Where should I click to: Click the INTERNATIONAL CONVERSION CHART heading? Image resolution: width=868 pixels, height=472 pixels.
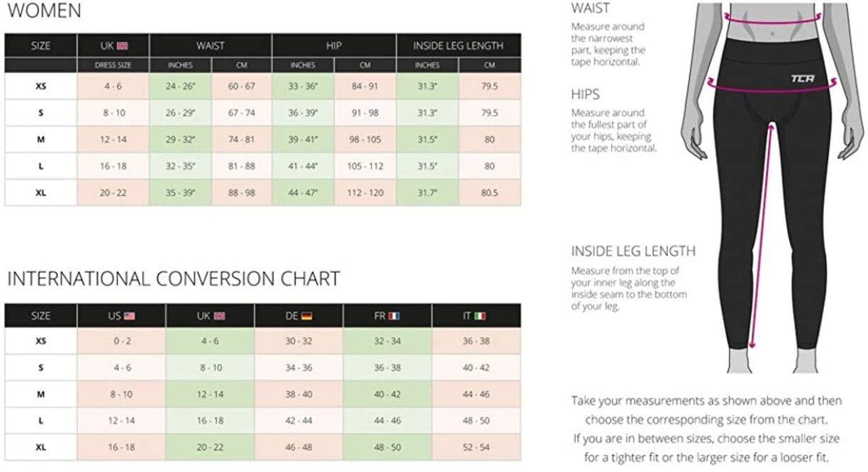(x=173, y=278)
